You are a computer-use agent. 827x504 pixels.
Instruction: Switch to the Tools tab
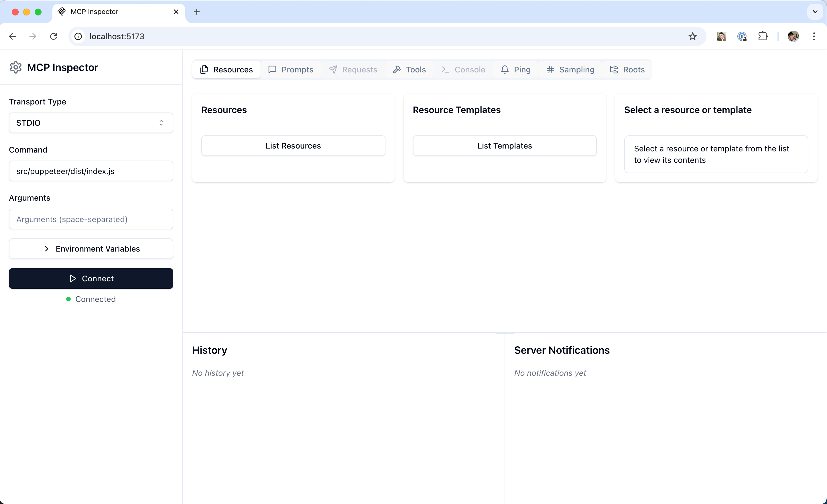tap(415, 69)
